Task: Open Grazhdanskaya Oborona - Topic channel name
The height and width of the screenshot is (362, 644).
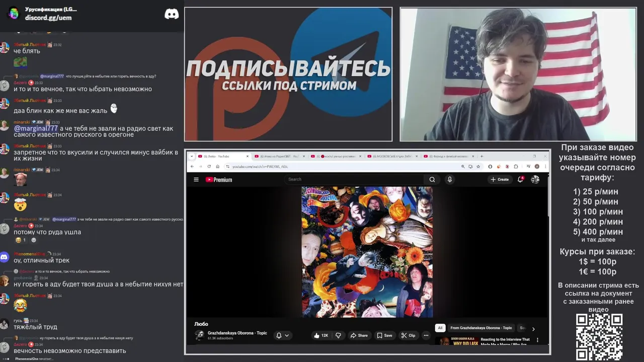Action: tap(237, 333)
